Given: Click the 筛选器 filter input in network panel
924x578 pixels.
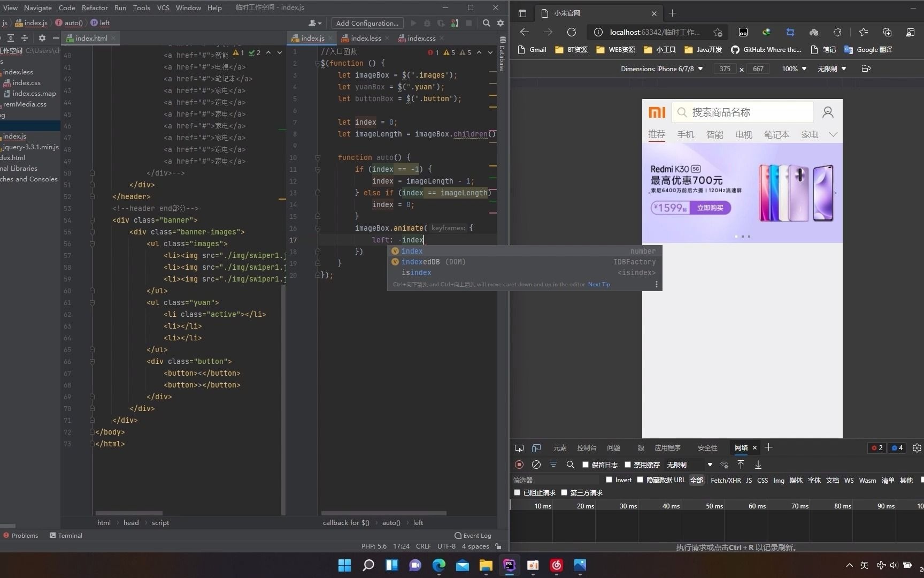Looking at the screenshot, I should 556,480.
